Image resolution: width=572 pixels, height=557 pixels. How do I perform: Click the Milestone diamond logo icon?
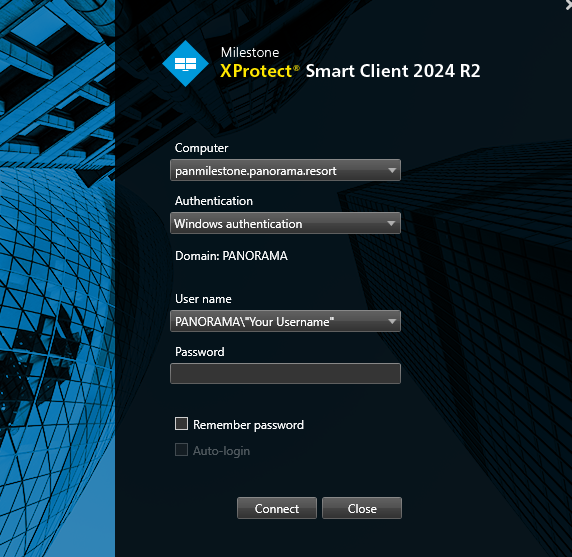pyautogui.click(x=186, y=63)
